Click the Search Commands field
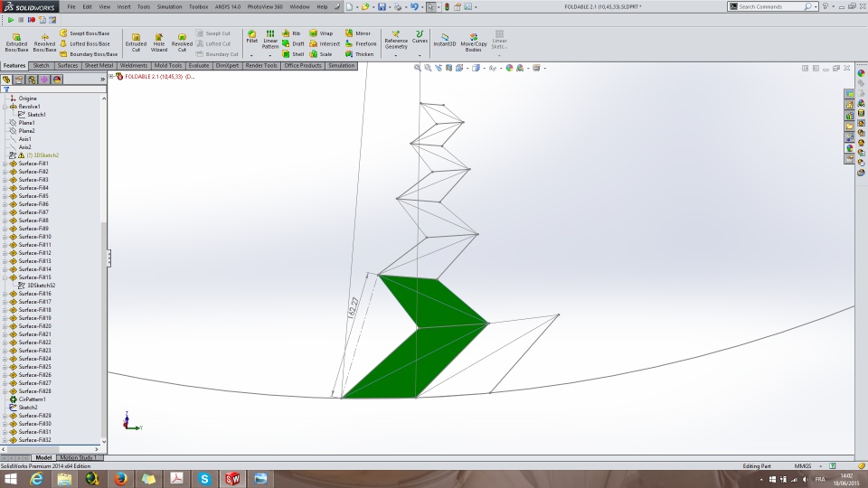This screenshot has width=868, height=488. 772,6
